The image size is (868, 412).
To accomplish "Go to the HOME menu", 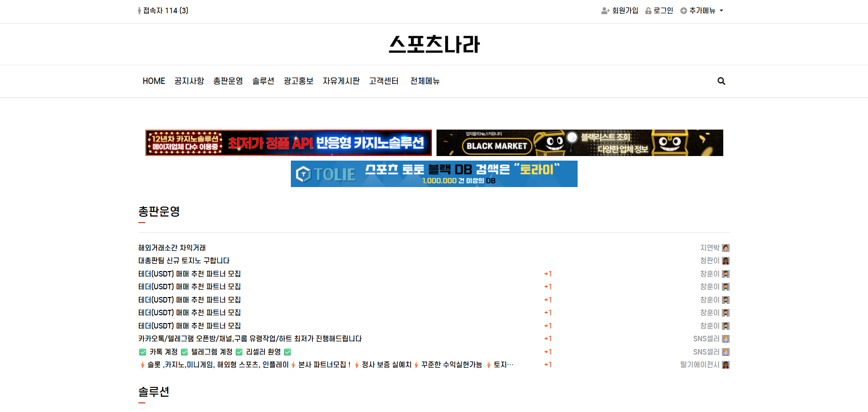I will 153,81.
